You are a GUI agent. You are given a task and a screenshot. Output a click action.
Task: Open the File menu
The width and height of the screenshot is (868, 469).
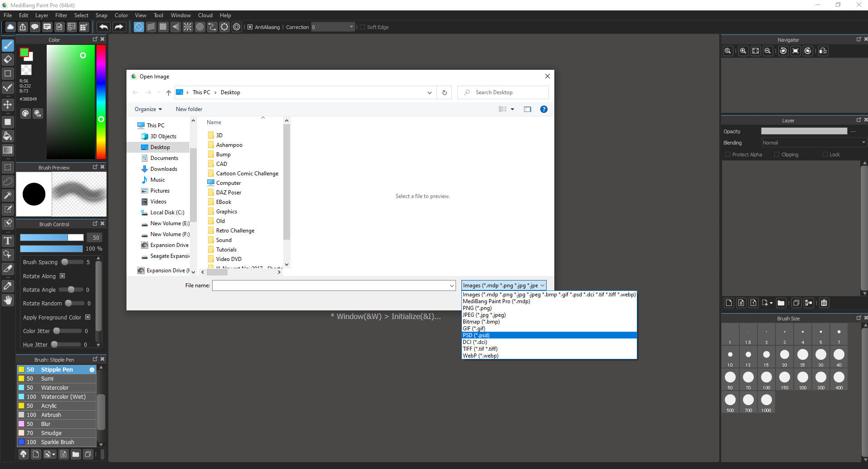[8, 15]
